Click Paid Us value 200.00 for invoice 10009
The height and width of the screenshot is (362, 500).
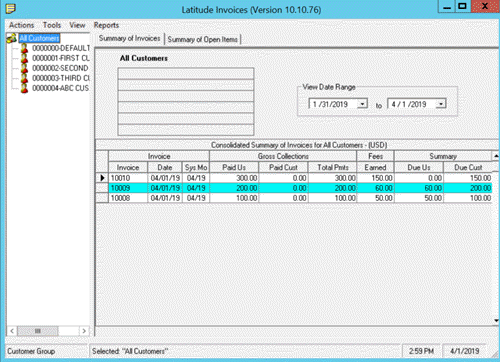click(234, 188)
